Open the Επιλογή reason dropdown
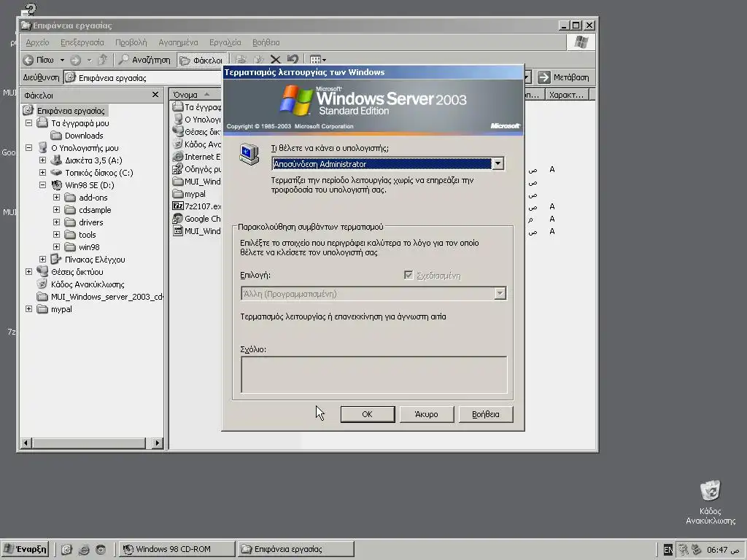Viewport: 747px width, 560px height. pos(500,293)
